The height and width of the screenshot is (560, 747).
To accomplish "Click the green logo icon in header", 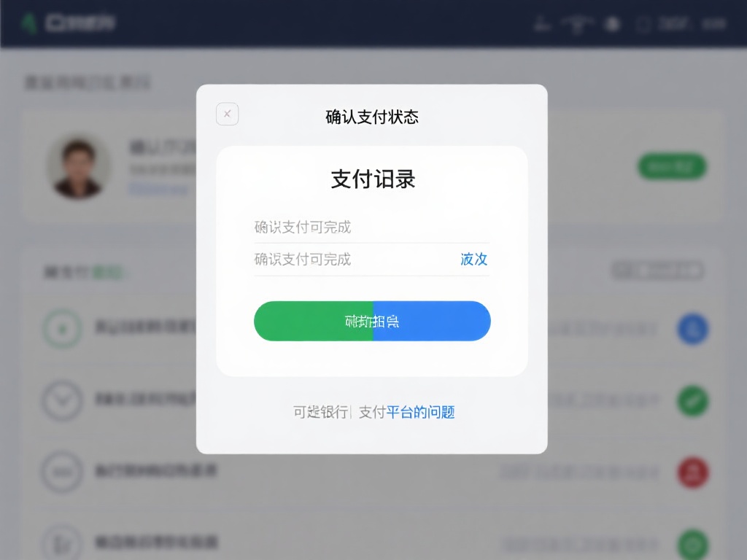I will [29, 23].
